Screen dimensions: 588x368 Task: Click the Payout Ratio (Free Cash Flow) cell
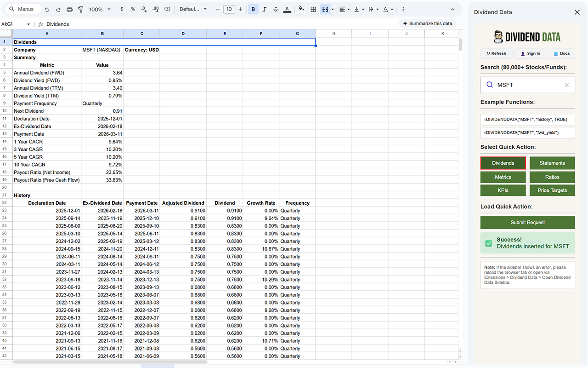pyautogui.click(x=47, y=180)
